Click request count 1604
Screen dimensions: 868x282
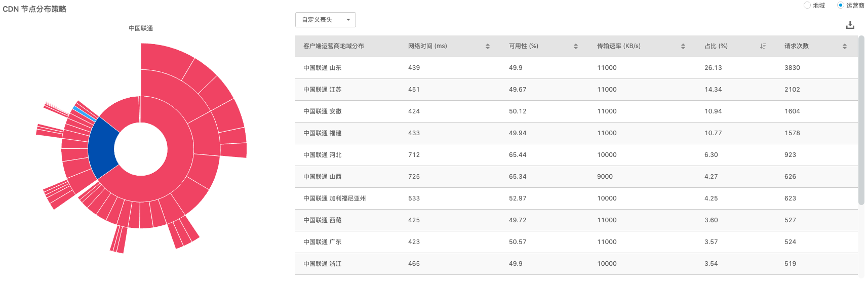tap(792, 111)
